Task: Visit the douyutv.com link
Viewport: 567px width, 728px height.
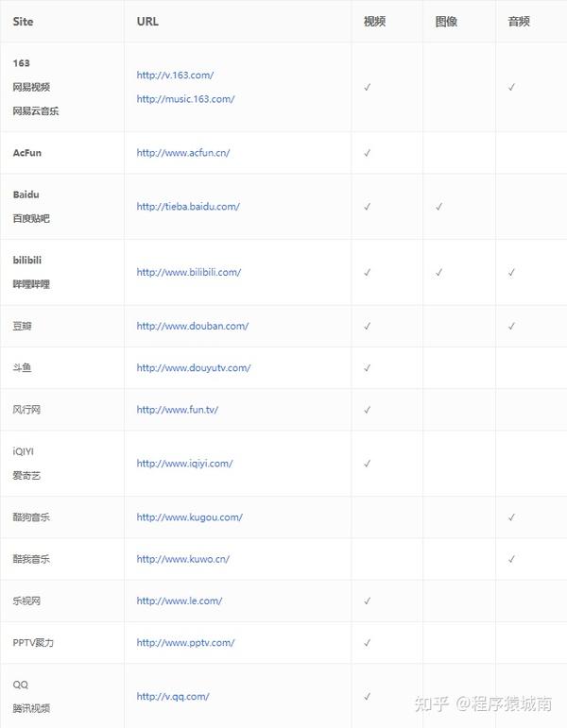Action: pos(194,367)
